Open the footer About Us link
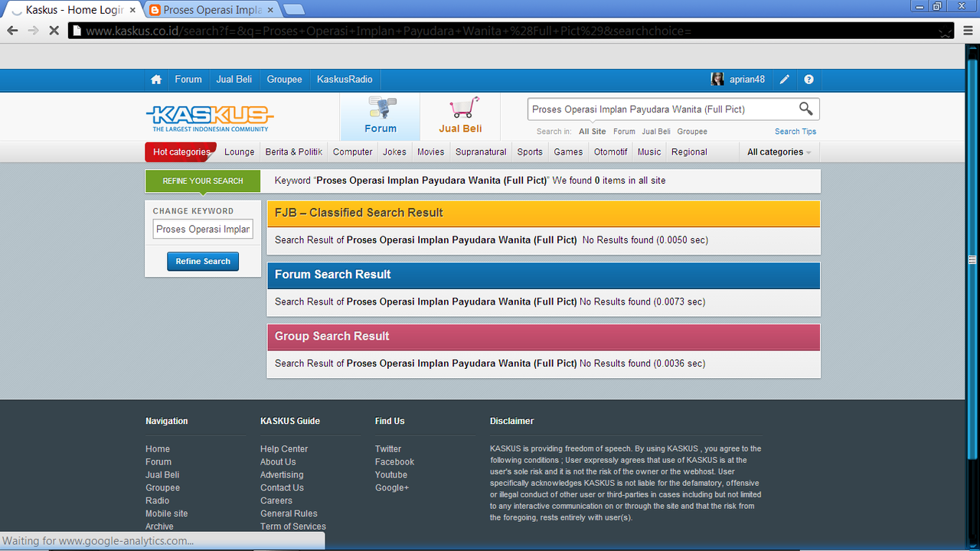Viewport: 980px width, 551px height. [278, 462]
